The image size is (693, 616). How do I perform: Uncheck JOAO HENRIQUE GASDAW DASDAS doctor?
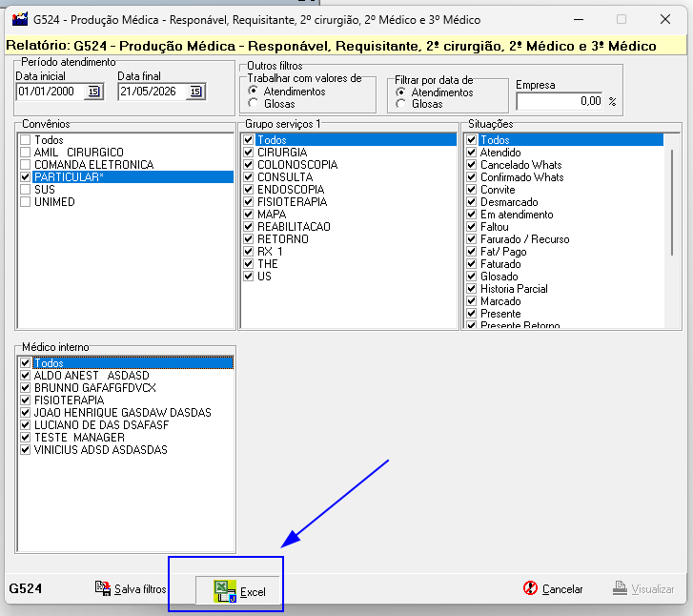pyautogui.click(x=25, y=412)
